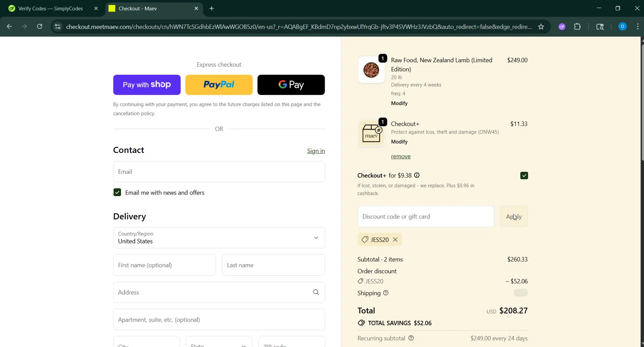This screenshot has height=347, width=644.
Task: Bookmark this page with the star icon
Action: pos(541,27)
